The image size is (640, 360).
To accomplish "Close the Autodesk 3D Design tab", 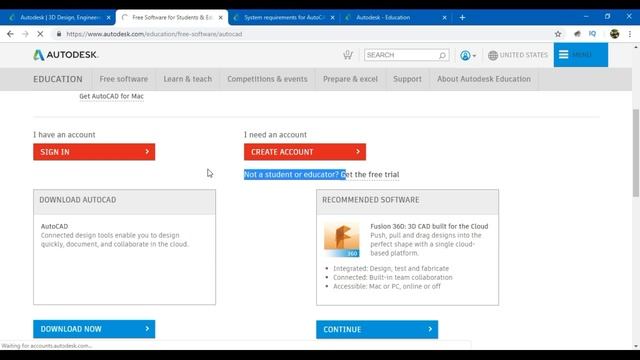I will (x=108, y=18).
